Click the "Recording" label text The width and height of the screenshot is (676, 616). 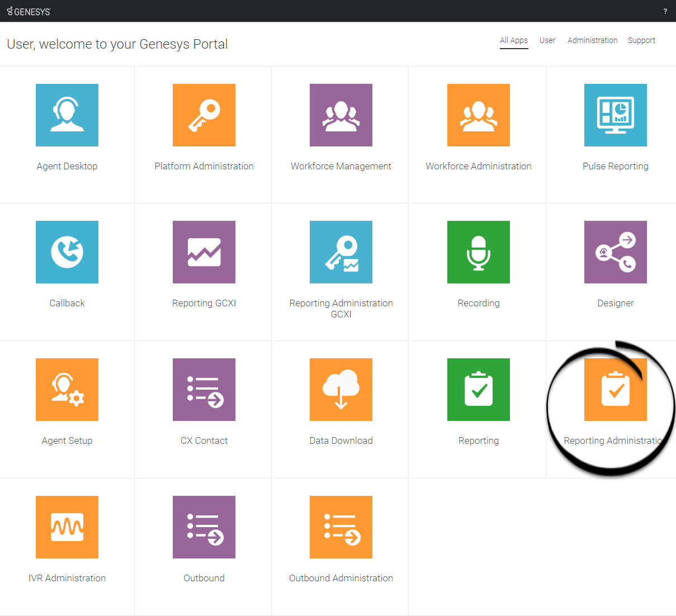coord(479,303)
